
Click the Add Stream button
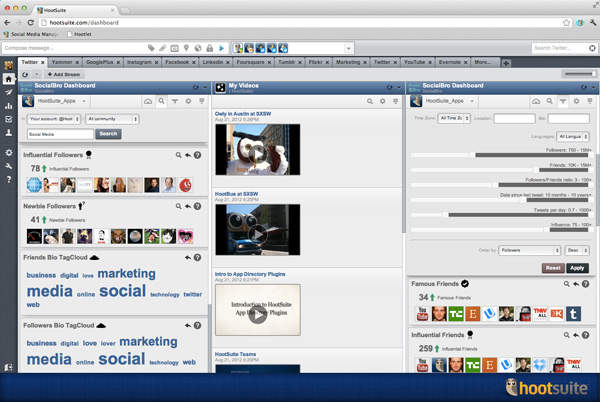(64, 74)
